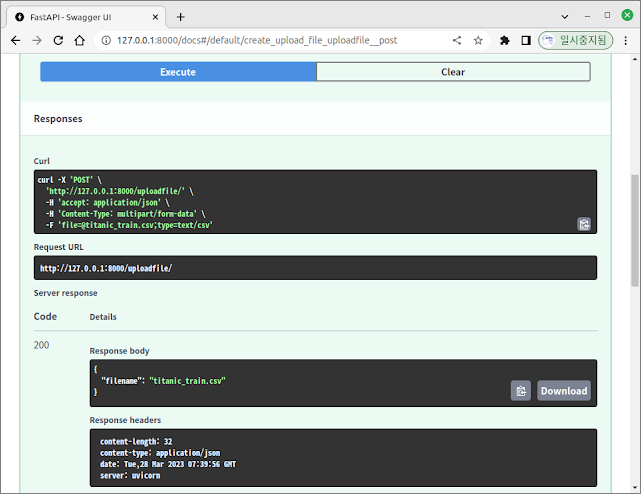Close the FastAPI - Swagger UI tab
Viewport: 641px width, 494px height.
click(155, 17)
